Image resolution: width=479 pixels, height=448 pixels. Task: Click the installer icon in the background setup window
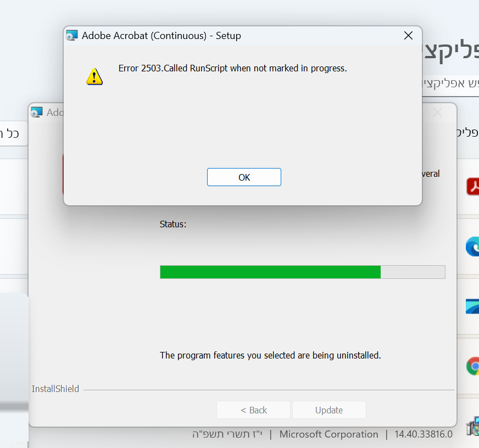[x=36, y=113]
